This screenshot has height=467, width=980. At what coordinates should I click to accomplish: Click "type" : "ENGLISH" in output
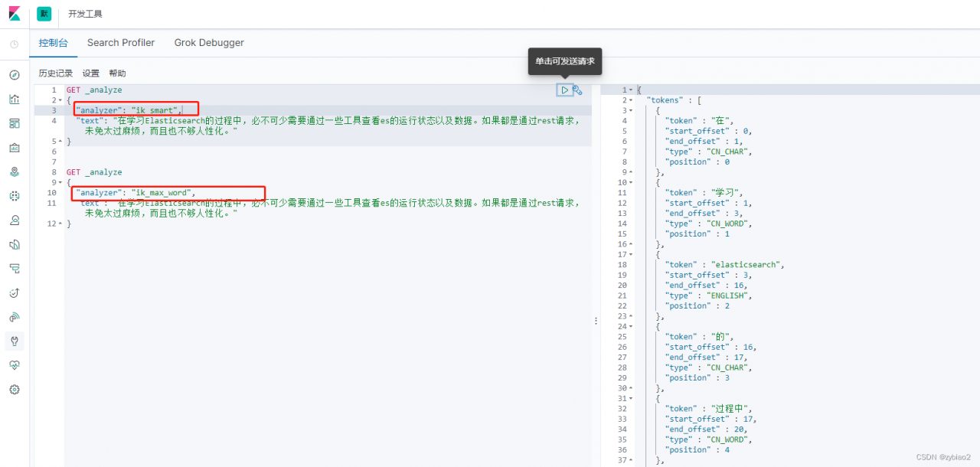click(710, 296)
